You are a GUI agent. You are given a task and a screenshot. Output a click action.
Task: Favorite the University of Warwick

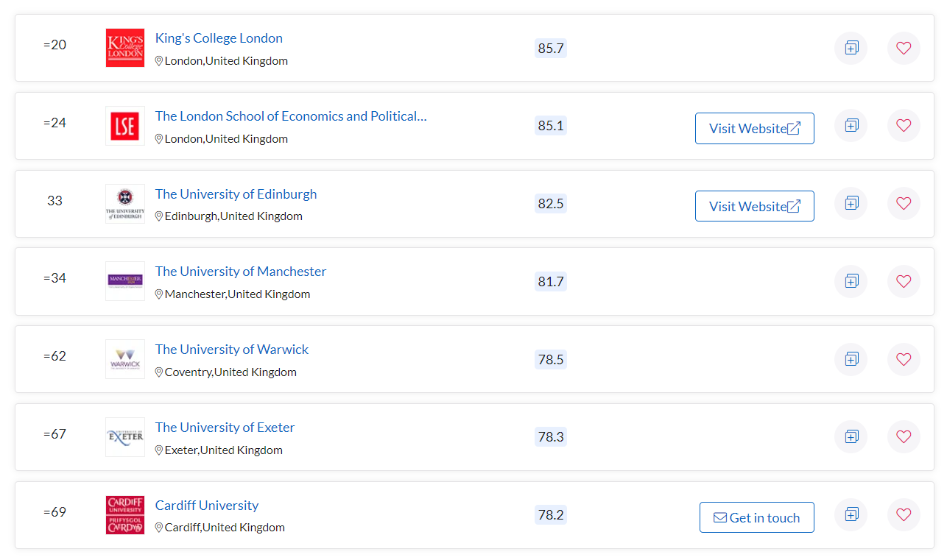(904, 359)
